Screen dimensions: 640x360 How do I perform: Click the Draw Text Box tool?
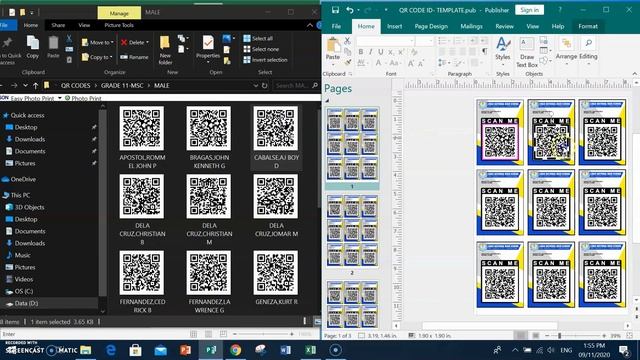(x=527, y=53)
